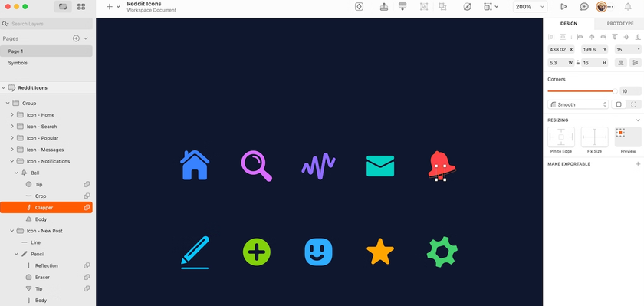The height and width of the screenshot is (306, 644).
Task: Click the Add Page plus icon
Action: point(76,38)
